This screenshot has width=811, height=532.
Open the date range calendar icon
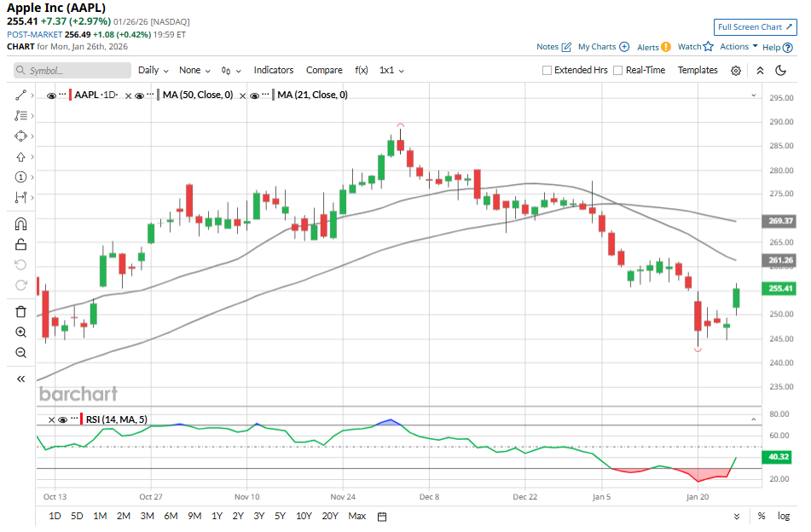[382, 517]
